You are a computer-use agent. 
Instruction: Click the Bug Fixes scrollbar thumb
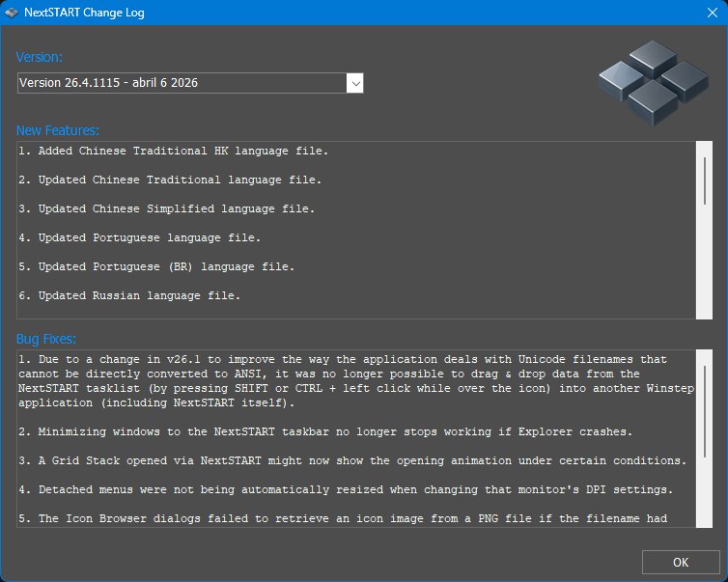coord(704,412)
